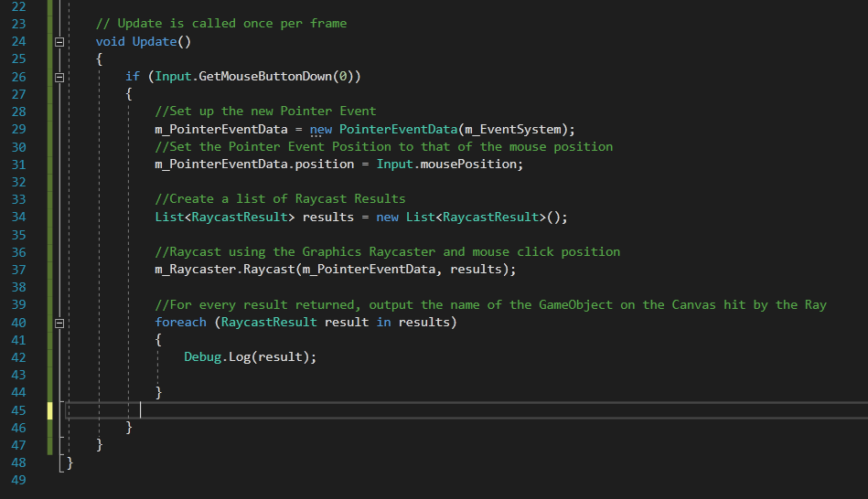Screen dimensions: 868x499
Task: Click 'List<RaycastResult>' at start of line 34
Action: tap(225, 217)
